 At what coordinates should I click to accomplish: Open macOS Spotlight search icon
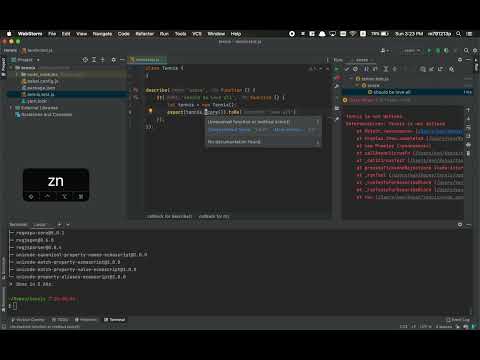[x=459, y=34]
